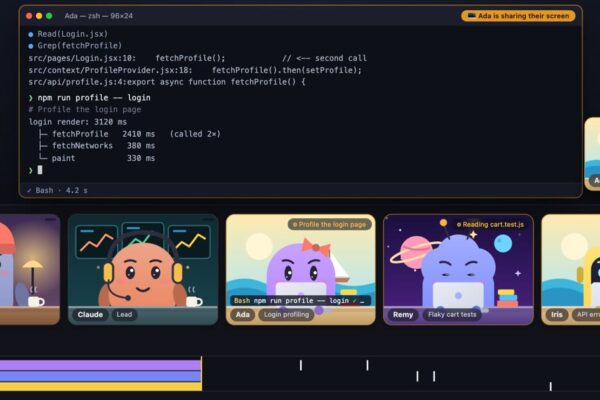Click the second white marker on the top timeline row

[367, 366]
